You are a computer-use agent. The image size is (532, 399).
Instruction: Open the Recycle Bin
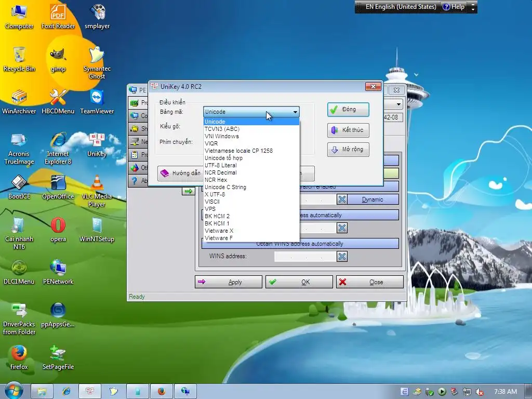(19, 59)
